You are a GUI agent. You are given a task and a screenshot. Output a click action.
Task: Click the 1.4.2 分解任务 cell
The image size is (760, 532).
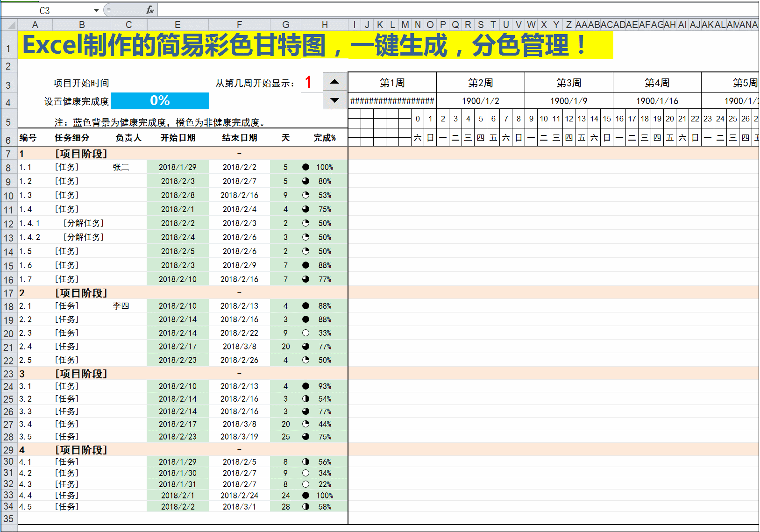tap(84, 237)
